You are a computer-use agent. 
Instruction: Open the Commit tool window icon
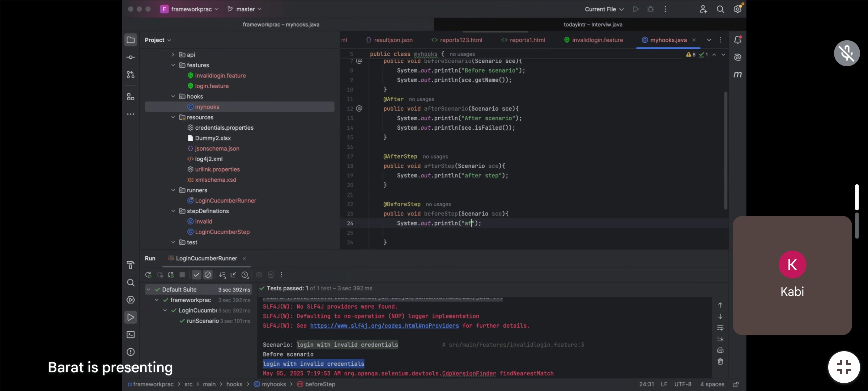click(x=131, y=57)
